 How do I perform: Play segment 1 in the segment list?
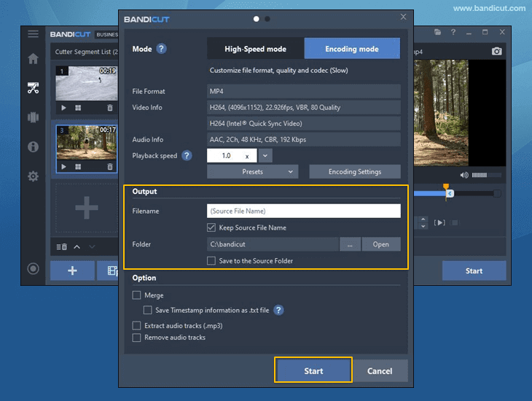[x=63, y=108]
